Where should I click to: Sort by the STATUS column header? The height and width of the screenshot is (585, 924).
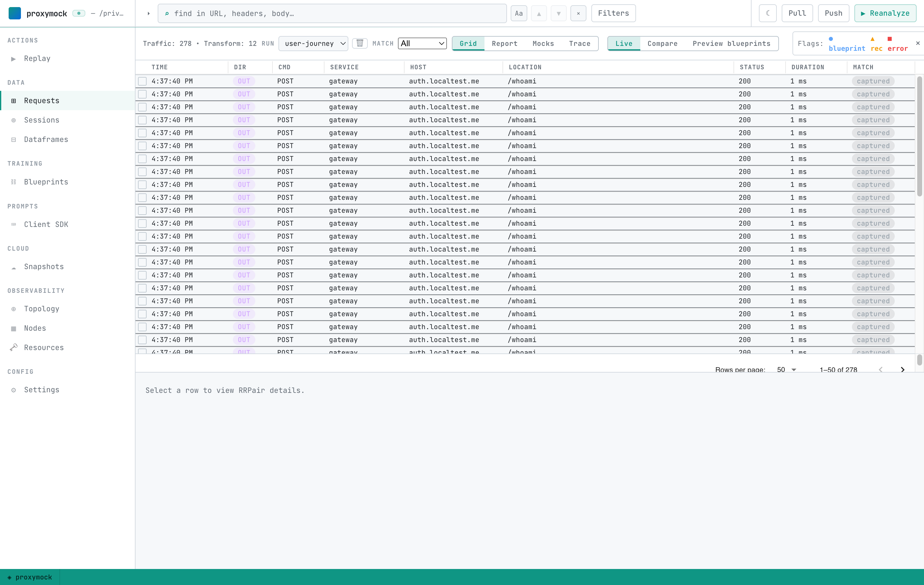(x=752, y=67)
